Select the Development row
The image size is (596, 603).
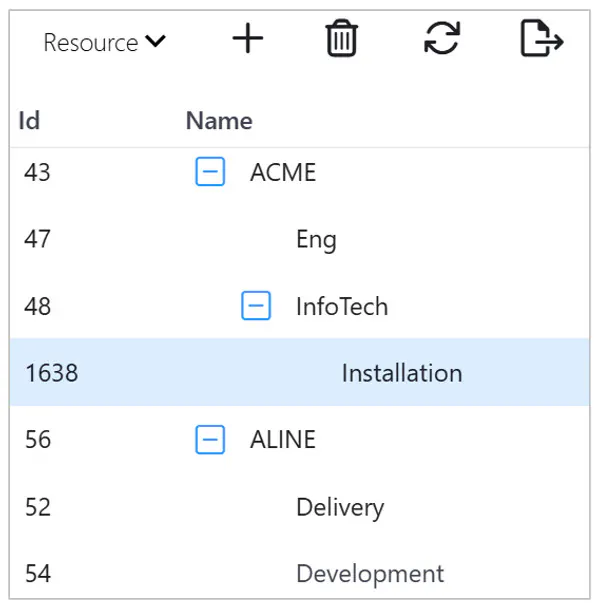(300, 572)
